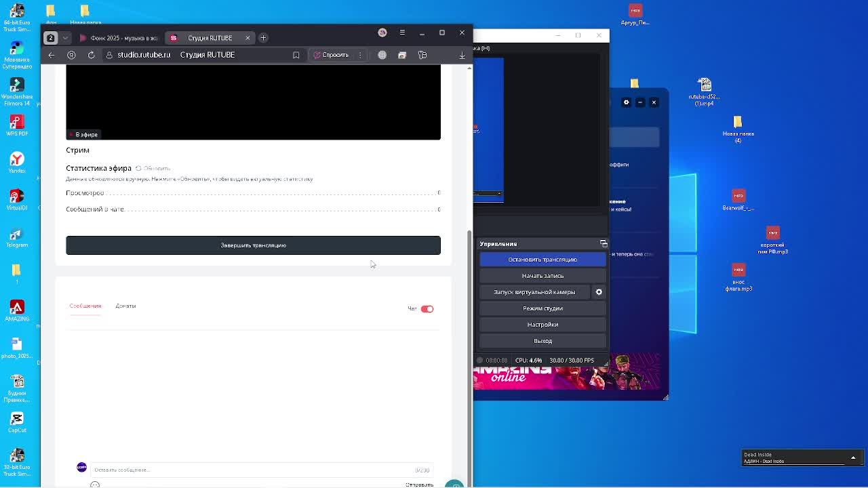Open the browser hamburger menu
868x488 pixels.
point(402,33)
